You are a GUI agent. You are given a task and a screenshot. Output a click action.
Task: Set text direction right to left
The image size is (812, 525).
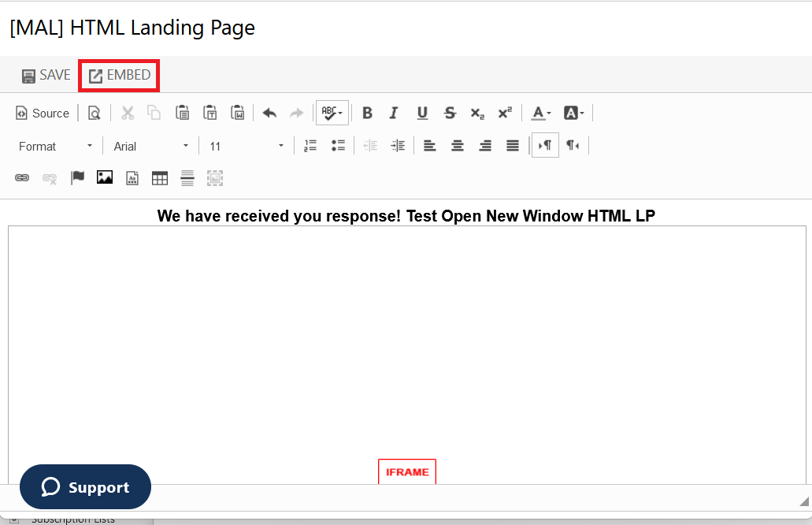click(573, 146)
